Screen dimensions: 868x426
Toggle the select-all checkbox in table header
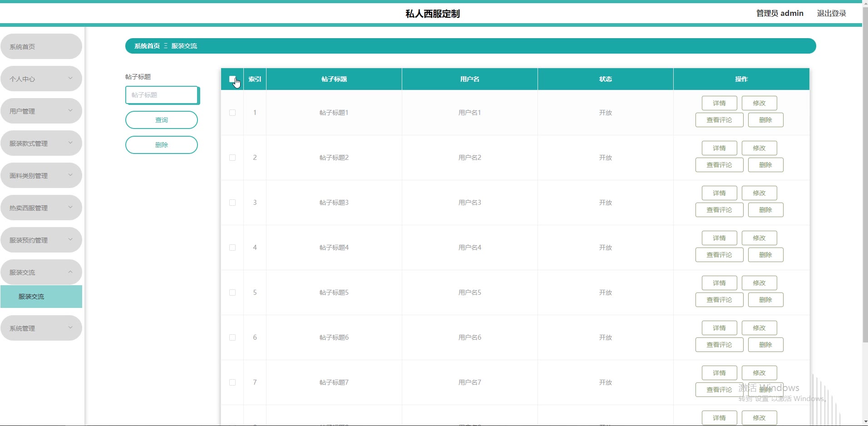232,79
